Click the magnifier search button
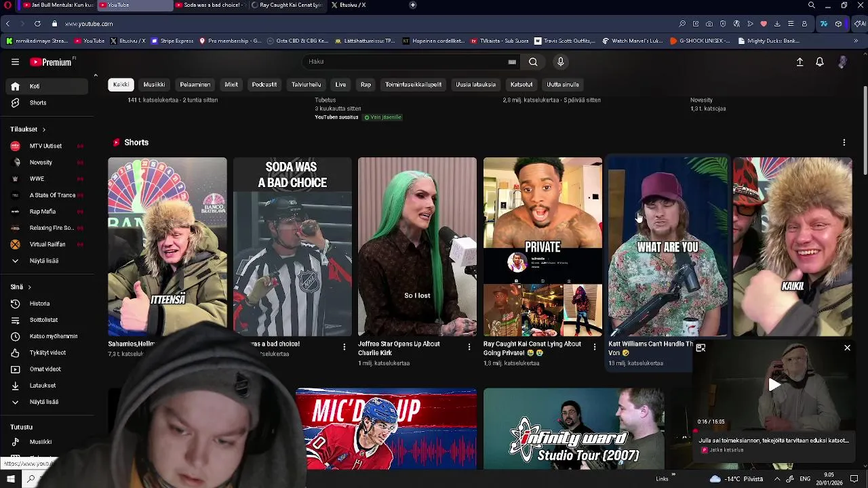868x488 pixels. (x=533, y=62)
